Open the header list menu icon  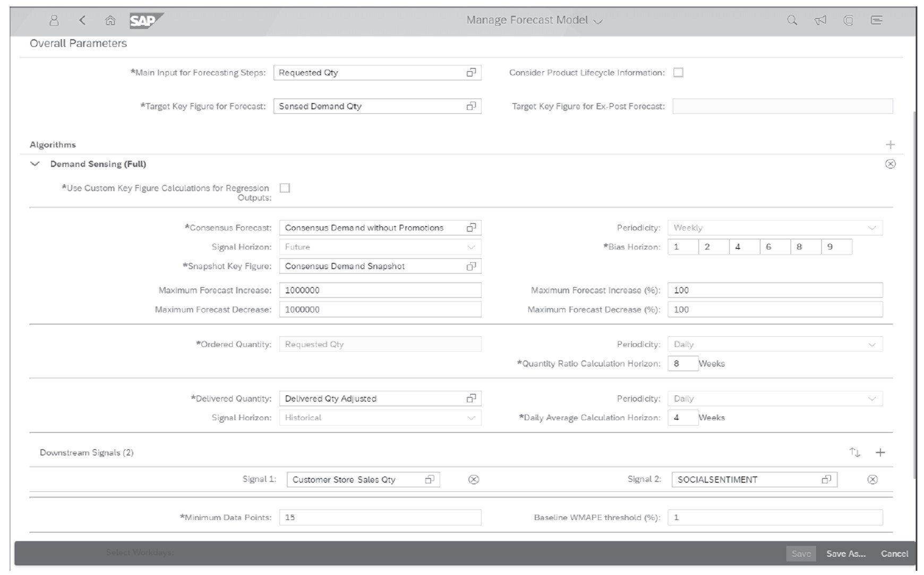point(877,20)
